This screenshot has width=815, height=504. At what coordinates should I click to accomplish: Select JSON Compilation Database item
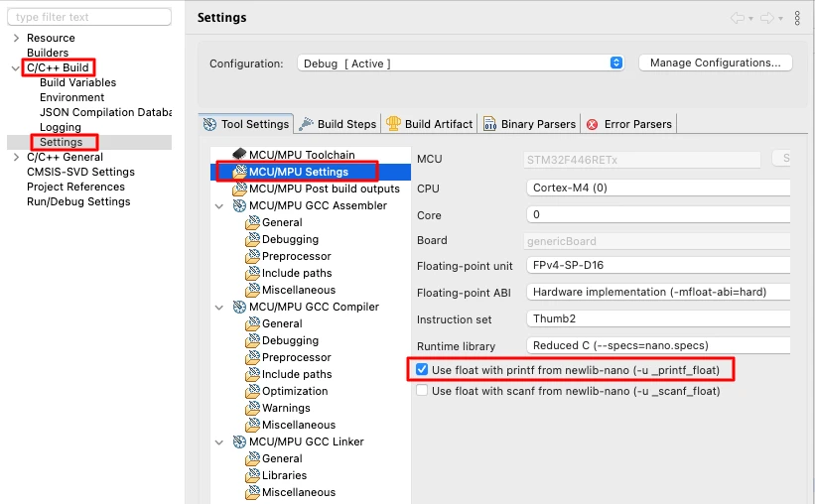[105, 112]
